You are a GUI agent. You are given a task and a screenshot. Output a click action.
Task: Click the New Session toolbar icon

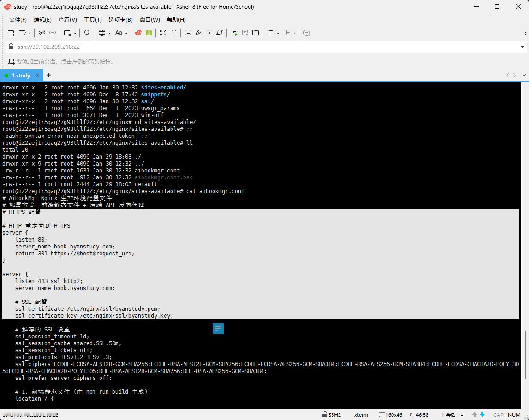tap(11, 33)
